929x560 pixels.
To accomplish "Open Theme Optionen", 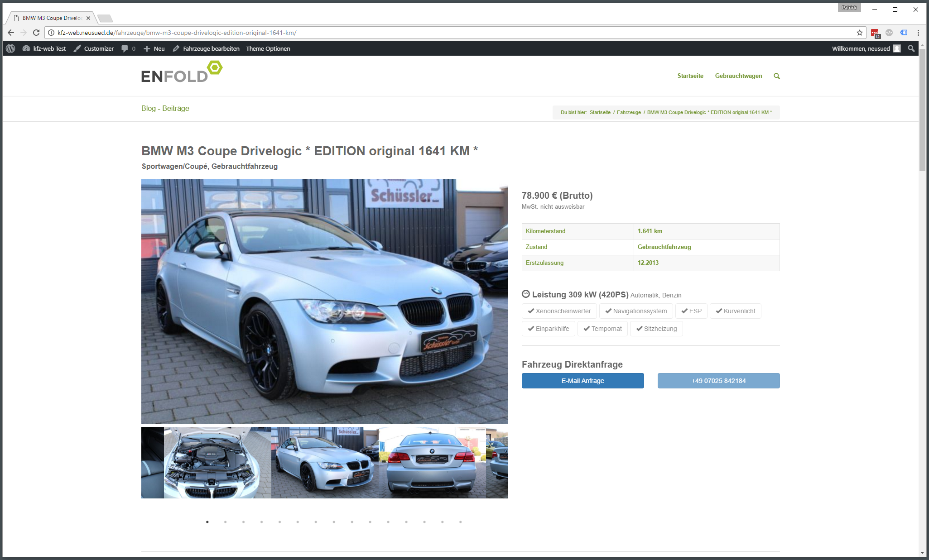I will pos(268,48).
